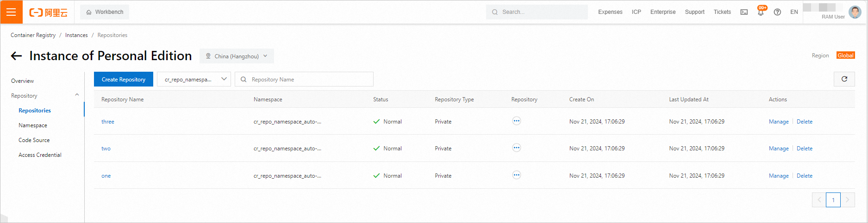Open Cloud Shell terminal icon
Viewport: 868px width, 223px height.
point(744,12)
